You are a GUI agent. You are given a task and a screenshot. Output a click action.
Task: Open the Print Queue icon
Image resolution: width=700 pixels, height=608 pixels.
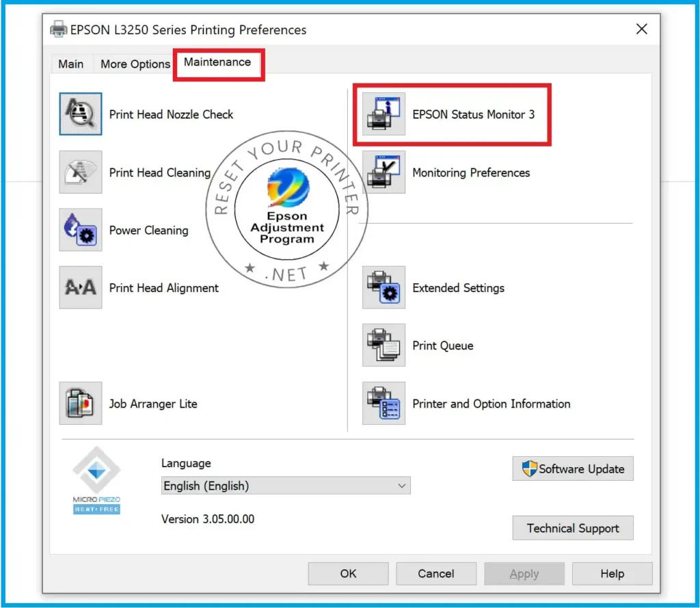(x=383, y=345)
